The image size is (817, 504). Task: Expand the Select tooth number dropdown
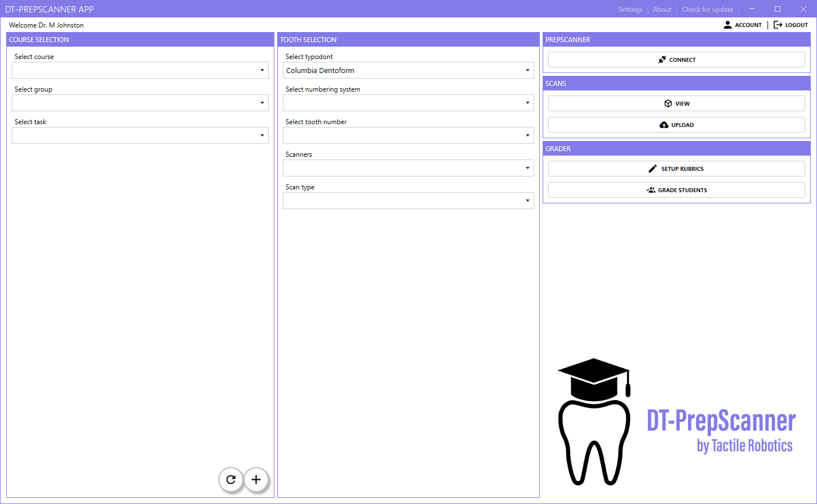[408, 135]
